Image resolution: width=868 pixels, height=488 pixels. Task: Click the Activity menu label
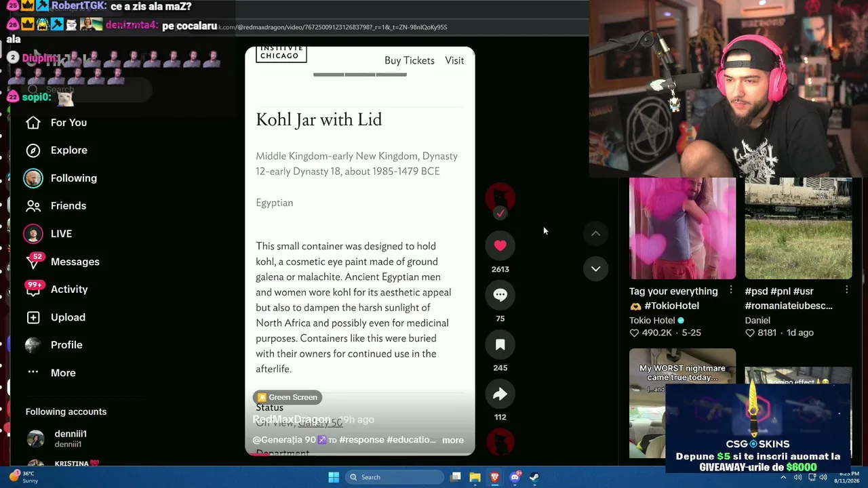pyautogui.click(x=69, y=289)
